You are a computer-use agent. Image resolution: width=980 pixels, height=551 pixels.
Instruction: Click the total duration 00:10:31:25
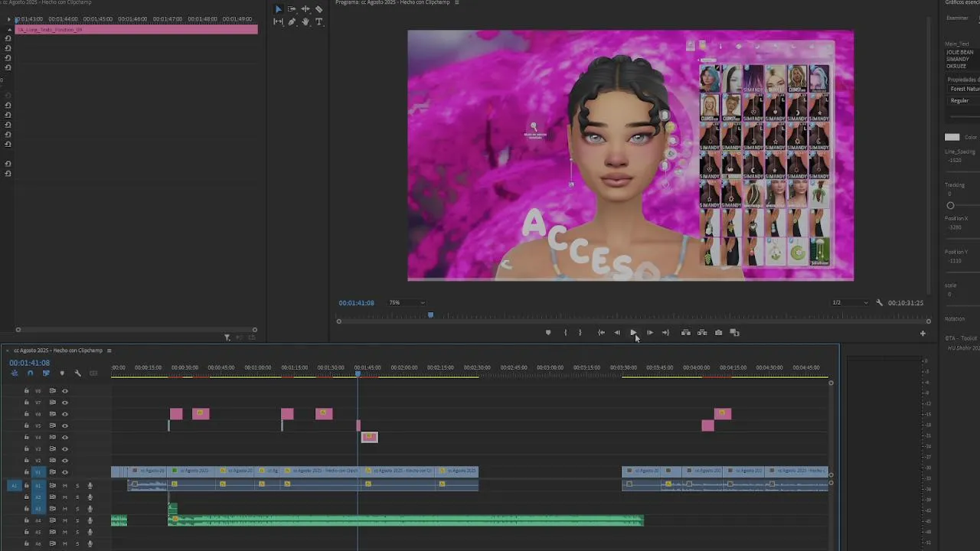906,303
